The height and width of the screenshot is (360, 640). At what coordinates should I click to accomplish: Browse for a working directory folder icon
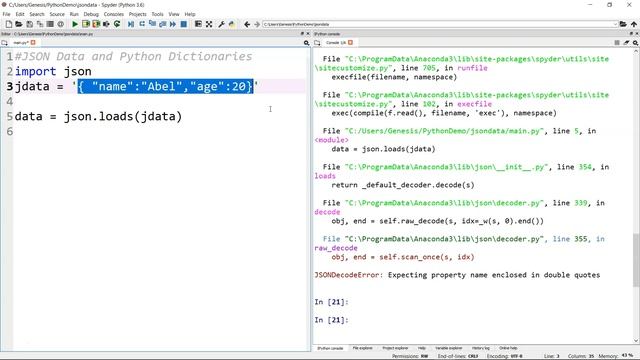coord(623,24)
